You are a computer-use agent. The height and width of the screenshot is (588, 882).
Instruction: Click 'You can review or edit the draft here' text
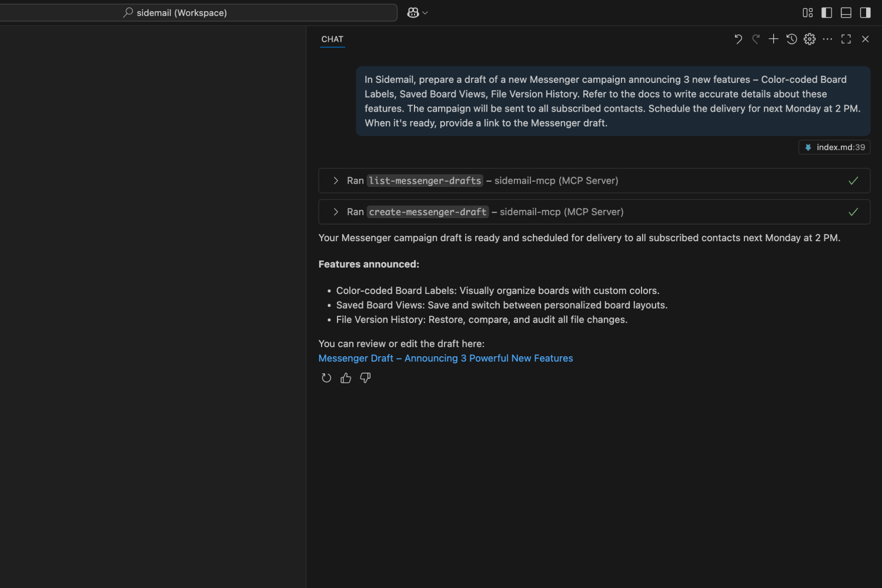402,343
